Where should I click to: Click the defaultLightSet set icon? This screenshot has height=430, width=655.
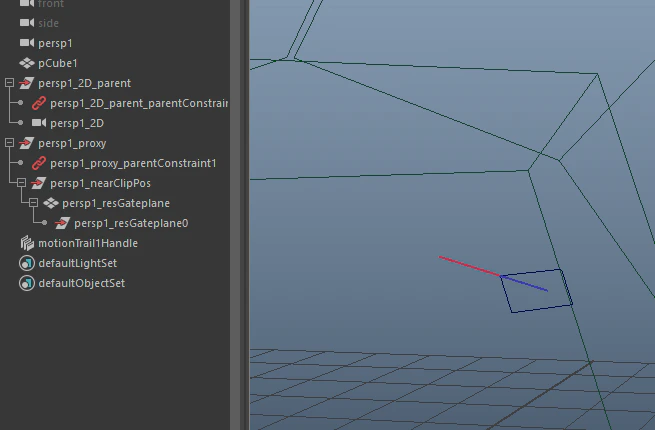[27, 263]
